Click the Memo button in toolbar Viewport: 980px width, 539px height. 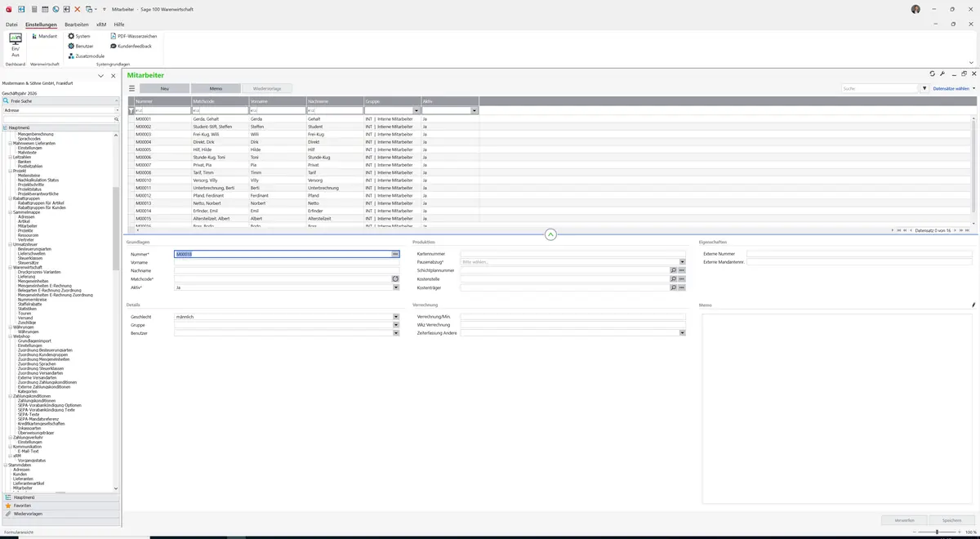(x=216, y=88)
